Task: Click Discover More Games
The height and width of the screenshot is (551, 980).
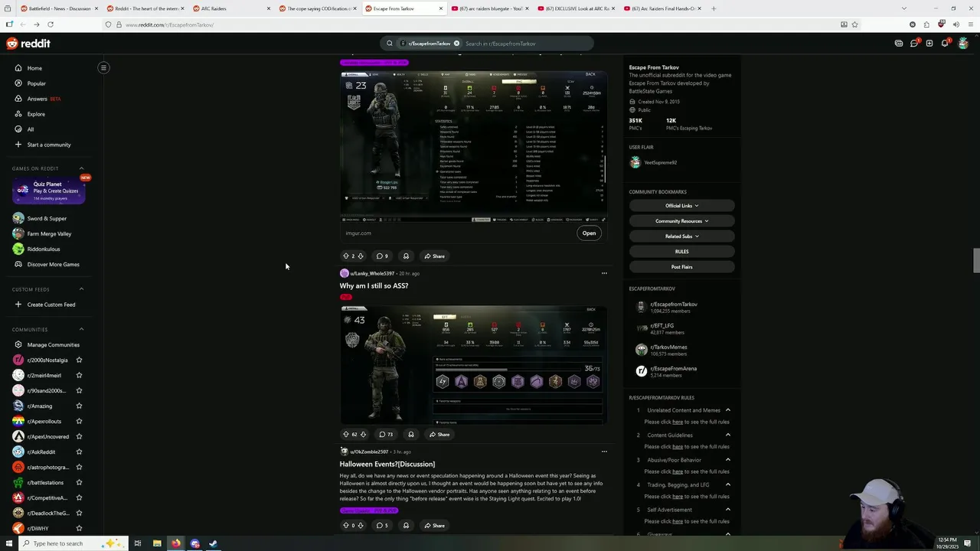Action: point(53,264)
